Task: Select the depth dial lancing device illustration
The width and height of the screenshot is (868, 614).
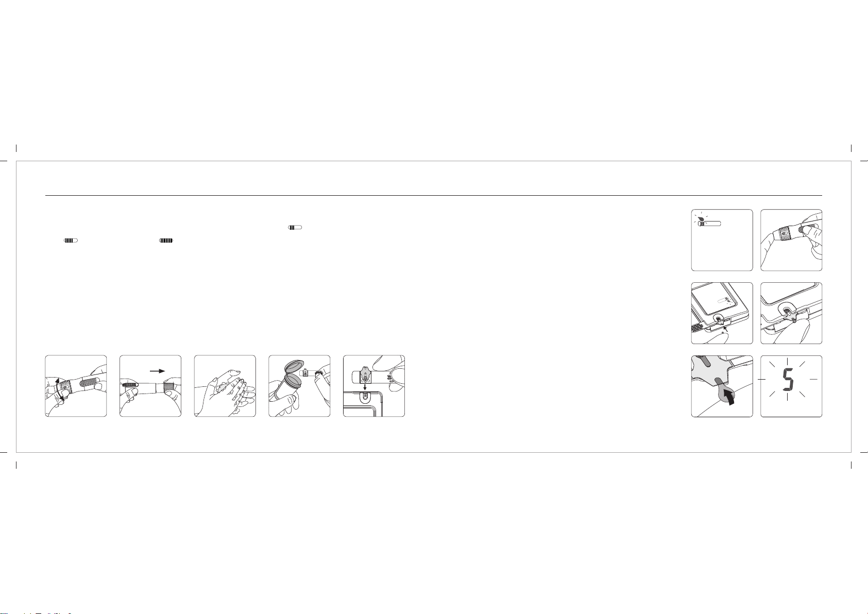Action: pyautogui.click(x=791, y=240)
